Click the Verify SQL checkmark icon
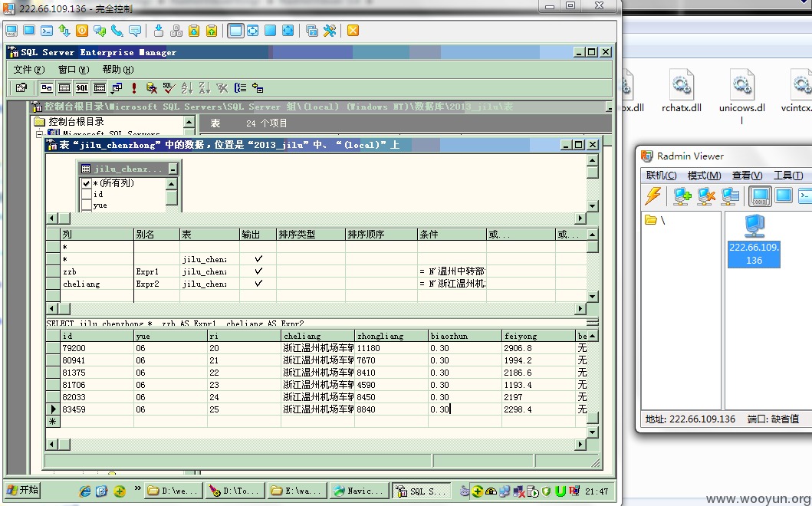The image size is (812, 506). (x=169, y=88)
